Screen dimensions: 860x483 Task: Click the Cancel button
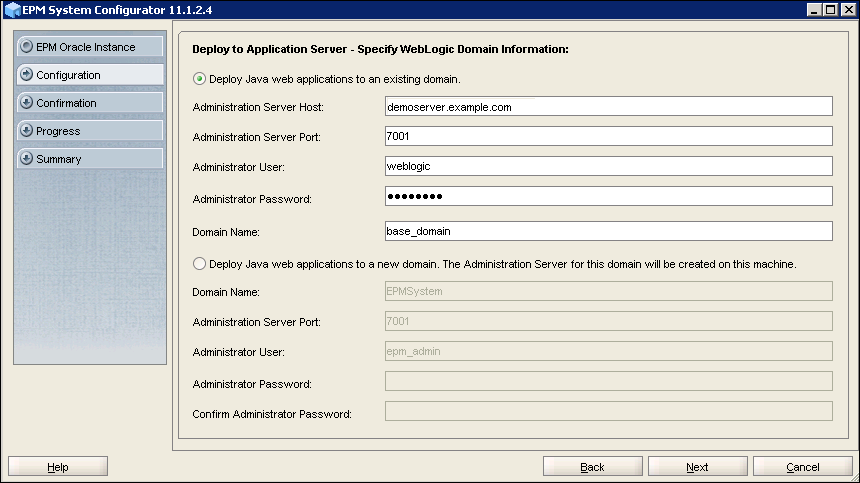pos(802,467)
